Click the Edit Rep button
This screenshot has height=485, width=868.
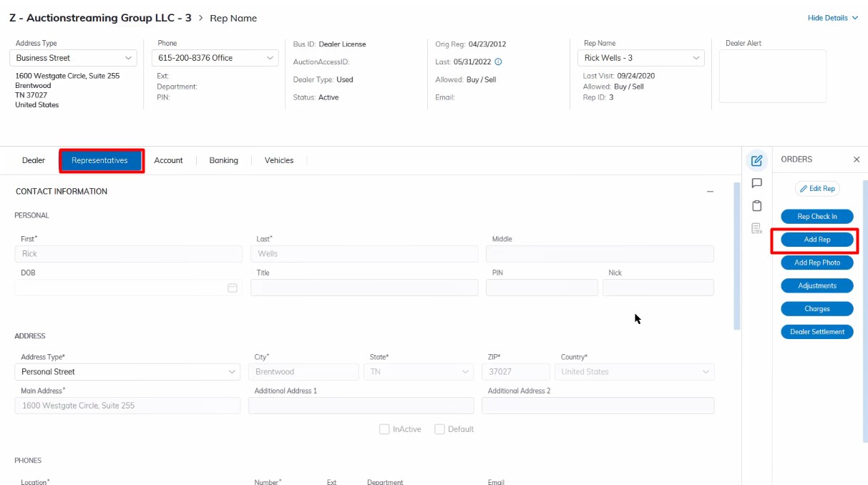tap(817, 189)
